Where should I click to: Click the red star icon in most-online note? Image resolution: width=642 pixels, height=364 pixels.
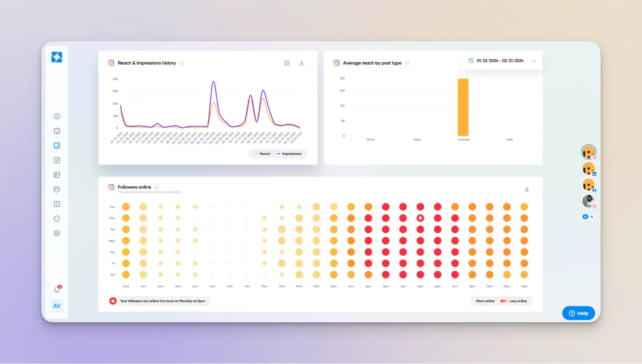[x=113, y=301]
